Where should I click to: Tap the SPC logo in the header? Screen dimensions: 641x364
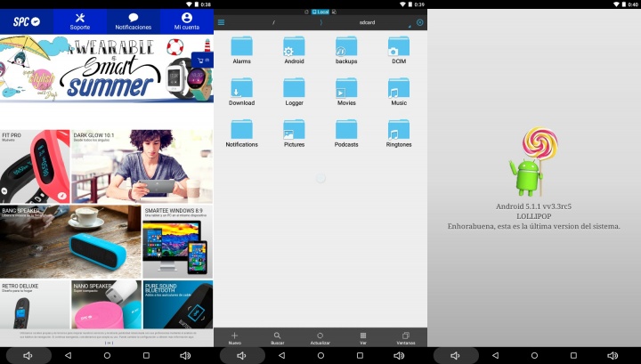(27, 21)
